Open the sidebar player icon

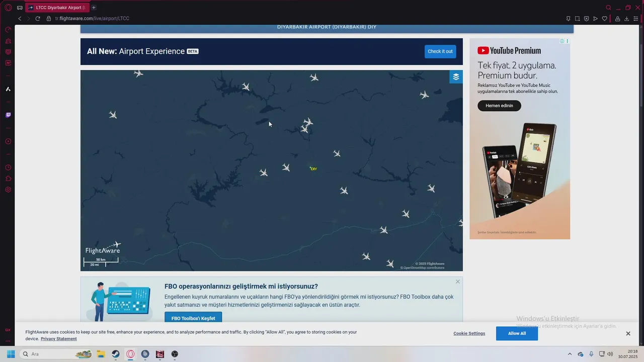pos(8,141)
